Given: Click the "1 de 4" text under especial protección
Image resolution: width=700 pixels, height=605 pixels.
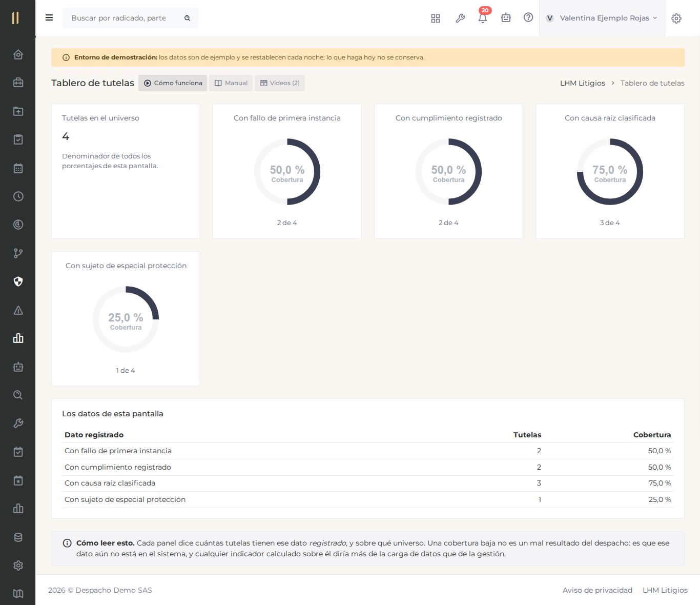Looking at the screenshot, I should (x=126, y=371).
